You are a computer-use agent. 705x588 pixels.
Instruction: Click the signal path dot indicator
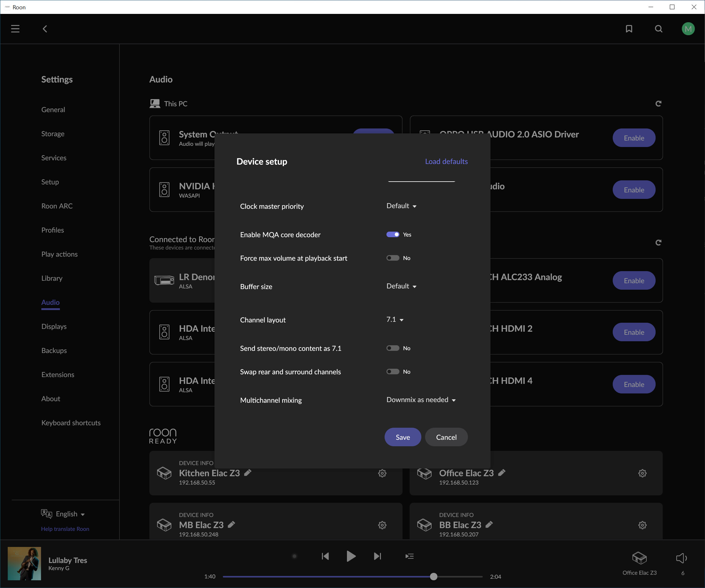pyautogui.click(x=294, y=556)
